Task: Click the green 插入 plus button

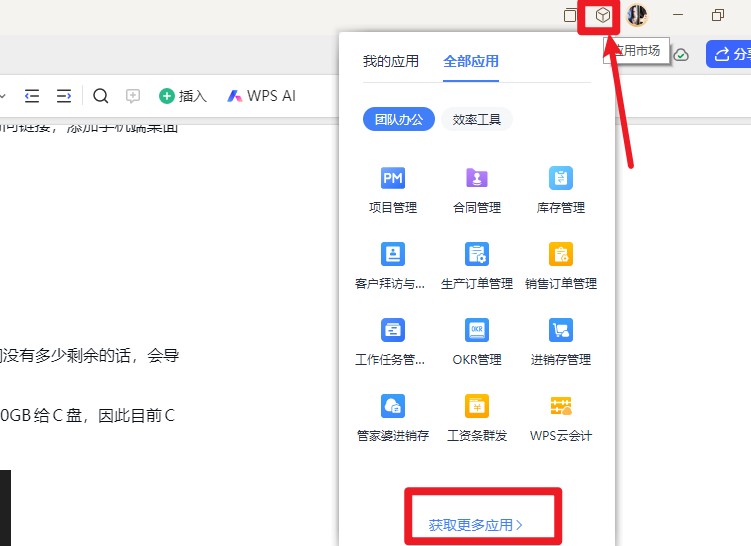Action: pos(183,96)
